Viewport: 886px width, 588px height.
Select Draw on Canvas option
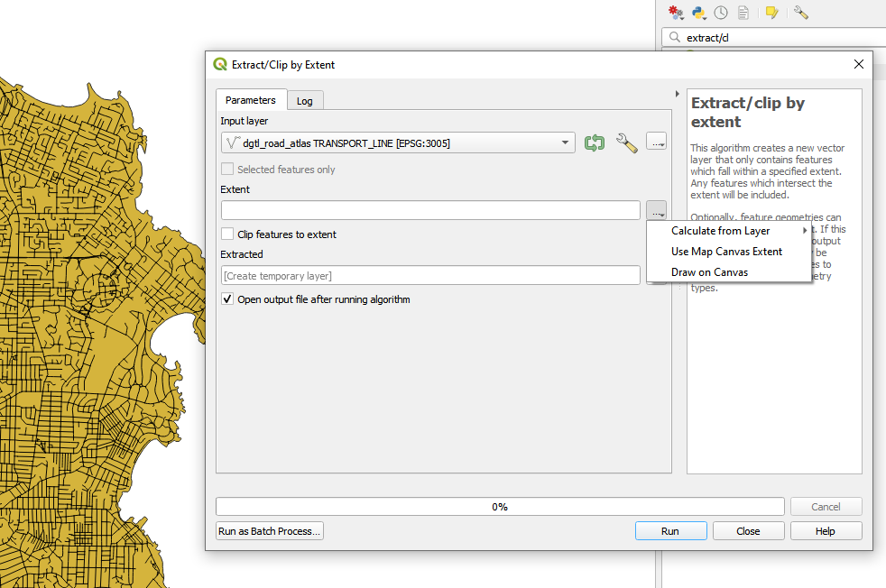point(729,272)
